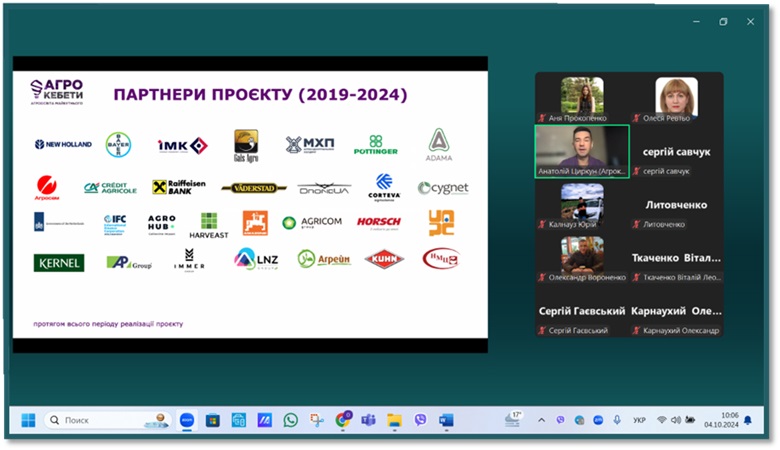Select Олеся Ревтьо's participant tile
Viewport: 780px width, 450px height.
click(676, 98)
